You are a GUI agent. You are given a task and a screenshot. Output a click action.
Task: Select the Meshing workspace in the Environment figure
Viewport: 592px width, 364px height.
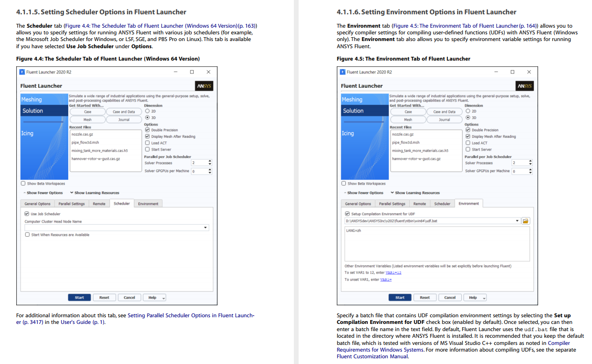(352, 99)
